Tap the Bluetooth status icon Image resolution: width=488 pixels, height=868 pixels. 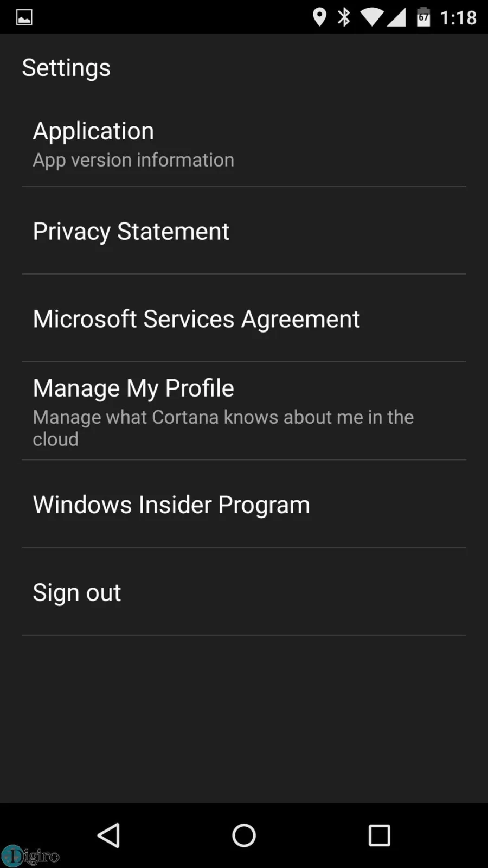[344, 17]
